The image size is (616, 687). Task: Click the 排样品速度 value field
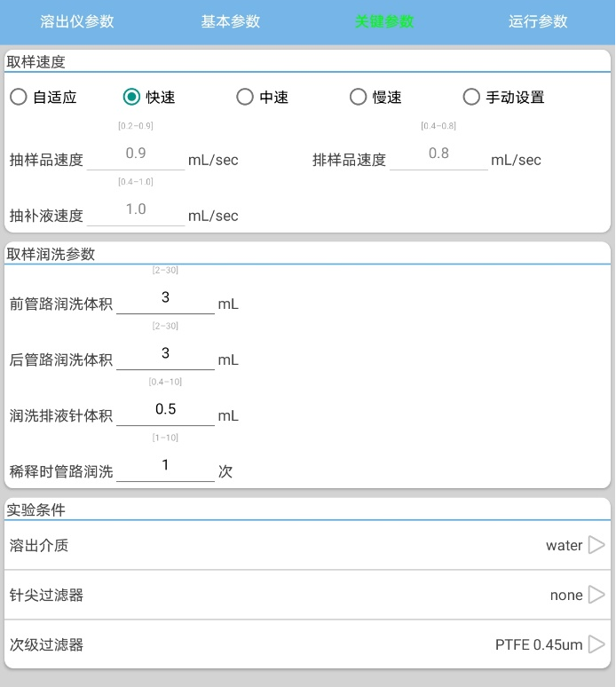[438, 154]
